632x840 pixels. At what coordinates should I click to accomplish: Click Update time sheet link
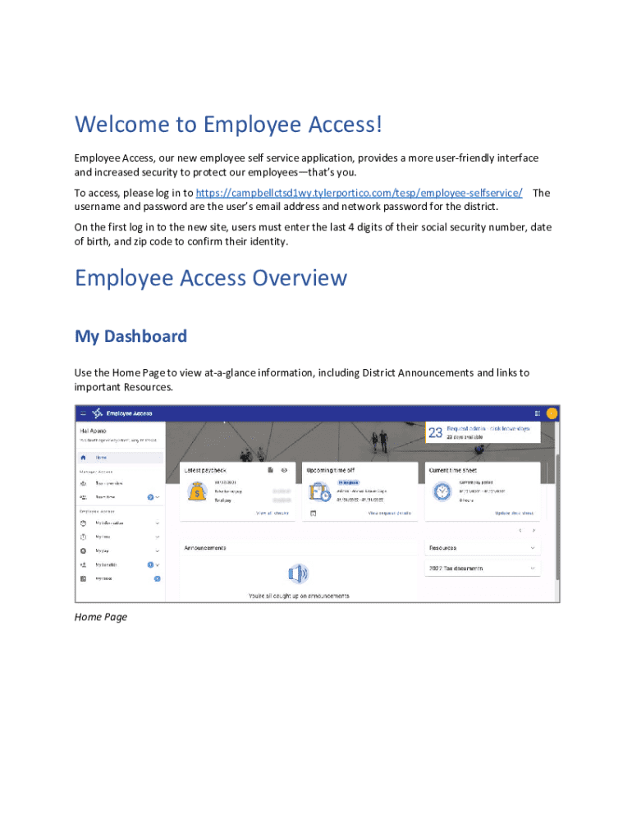coord(515,513)
